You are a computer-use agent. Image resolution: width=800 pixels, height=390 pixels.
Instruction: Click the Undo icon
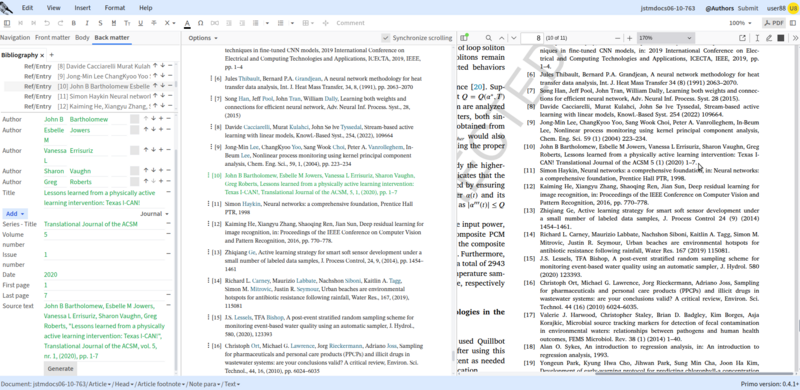47,23
